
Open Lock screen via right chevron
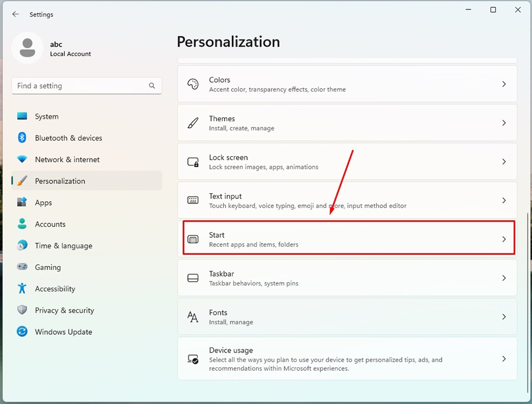[504, 161]
